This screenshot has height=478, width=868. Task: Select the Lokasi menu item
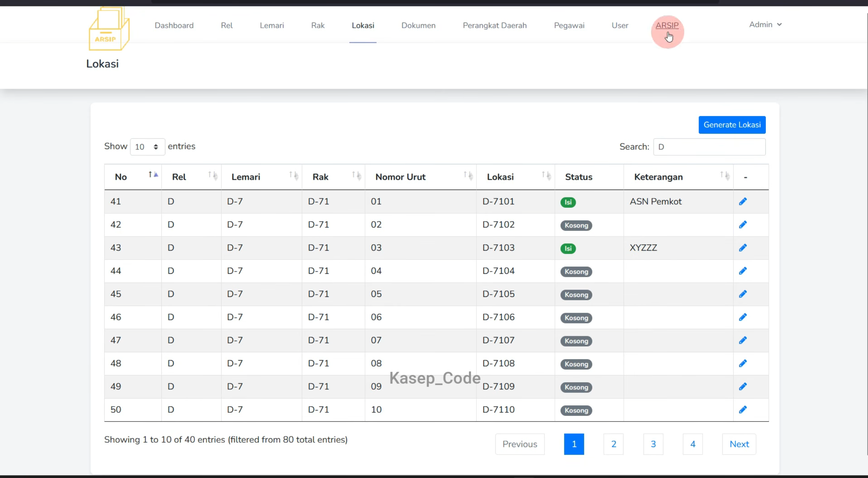pyautogui.click(x=363, y=25)
